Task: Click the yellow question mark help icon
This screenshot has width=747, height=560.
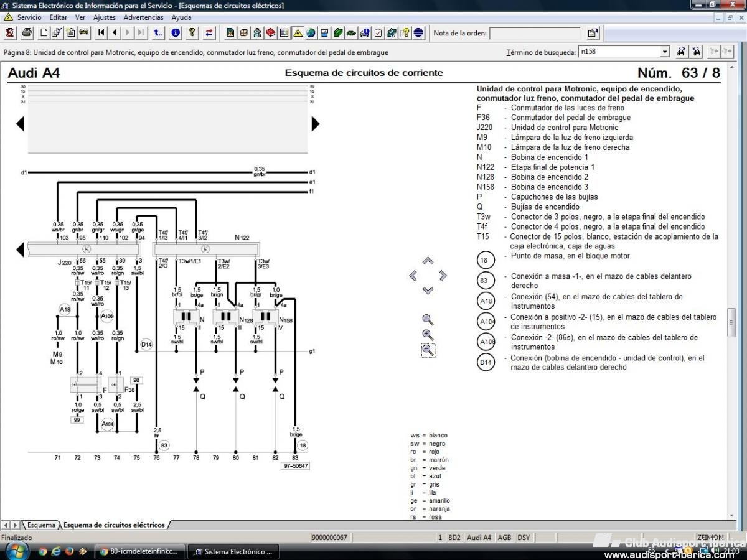Action: (x=192, y=32)
